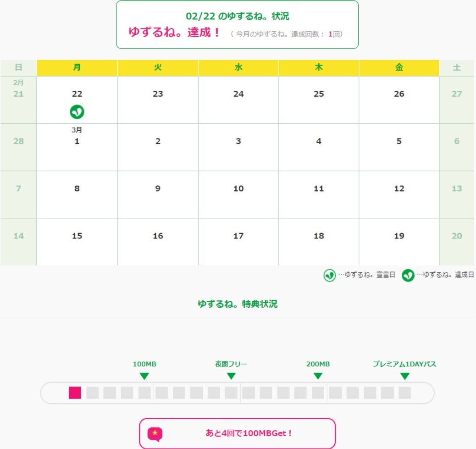Select the 月 weekday column header
The image size is (476, 449).
[77, 67]
